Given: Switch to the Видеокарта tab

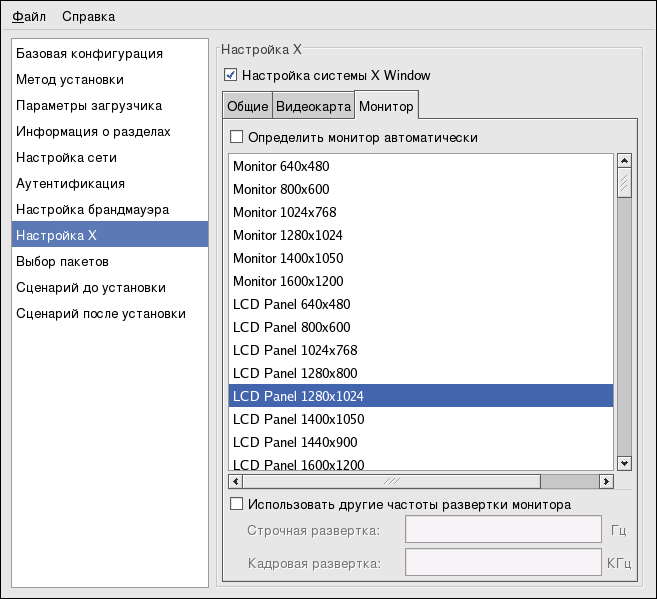Looking at the screenshot, I should point(313,106).
